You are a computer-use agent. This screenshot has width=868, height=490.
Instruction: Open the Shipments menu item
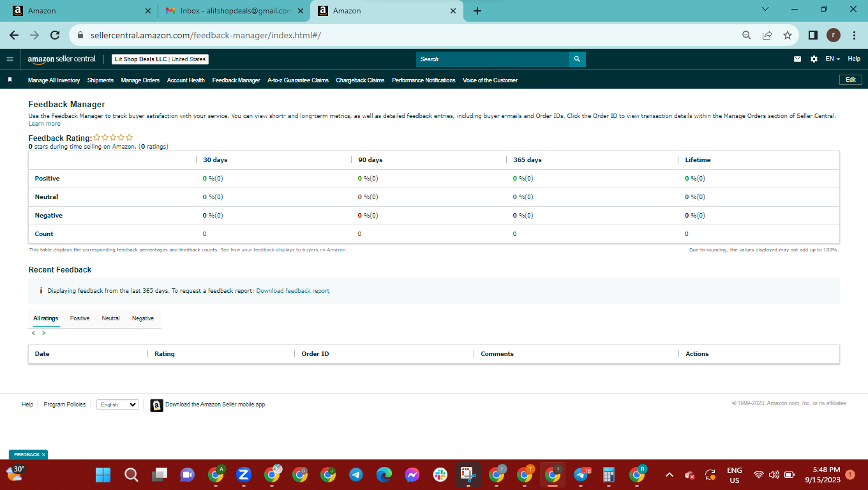100,80
